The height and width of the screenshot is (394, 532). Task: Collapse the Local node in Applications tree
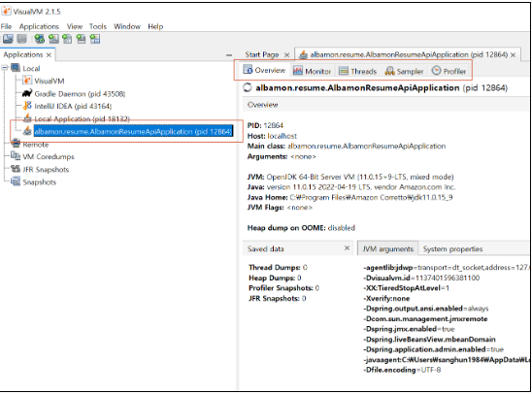[5, 68]
